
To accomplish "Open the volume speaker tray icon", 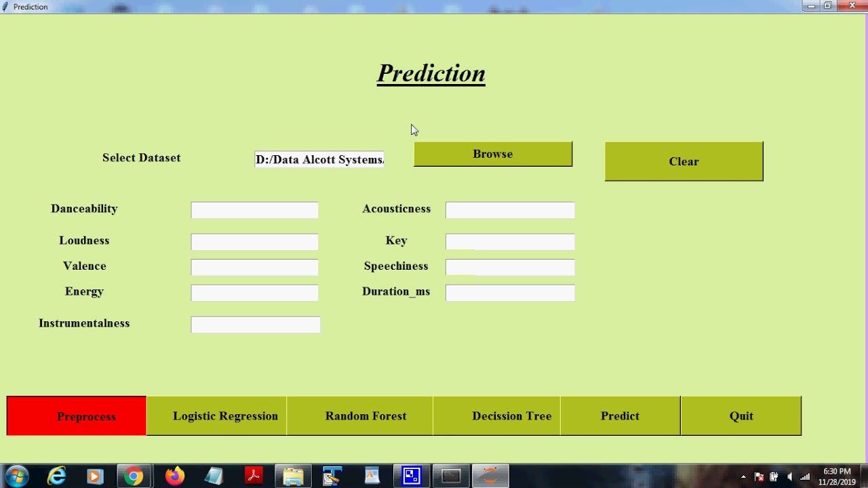I will coord(789,476).
